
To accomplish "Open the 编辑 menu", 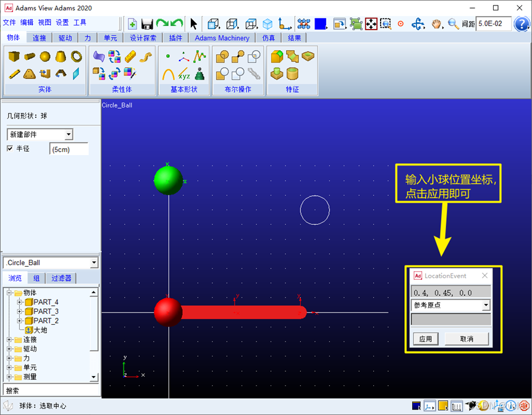I will coord(27,23).
